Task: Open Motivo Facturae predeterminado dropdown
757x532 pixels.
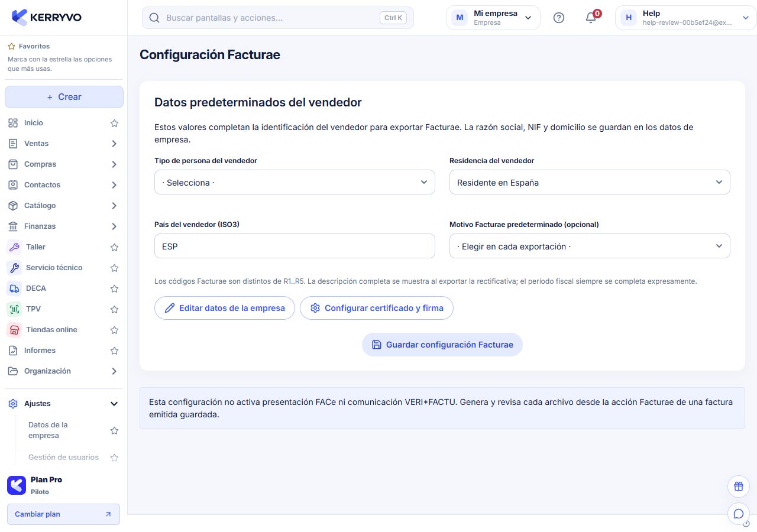Action: click(590, 246)
